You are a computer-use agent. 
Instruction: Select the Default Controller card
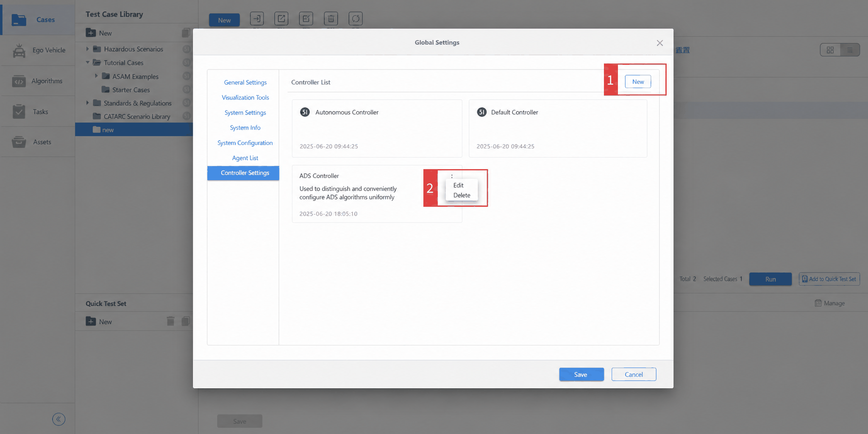pos(558,128)
